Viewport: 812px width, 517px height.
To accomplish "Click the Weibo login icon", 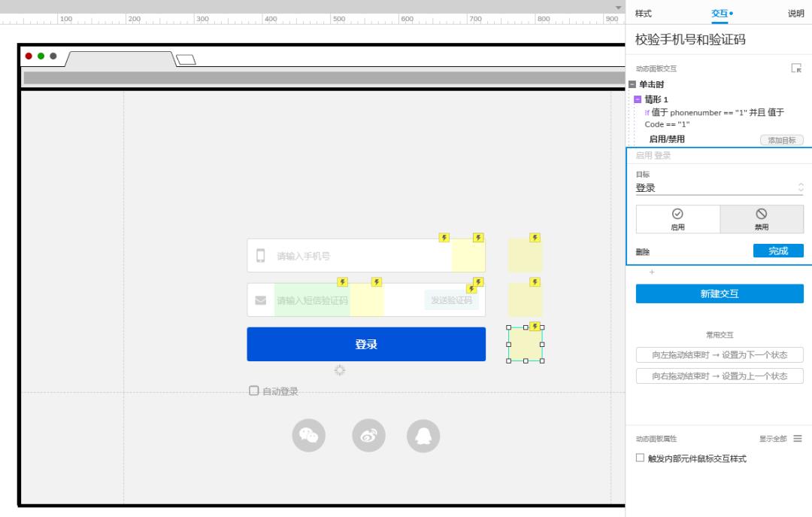I will (368, 436).
